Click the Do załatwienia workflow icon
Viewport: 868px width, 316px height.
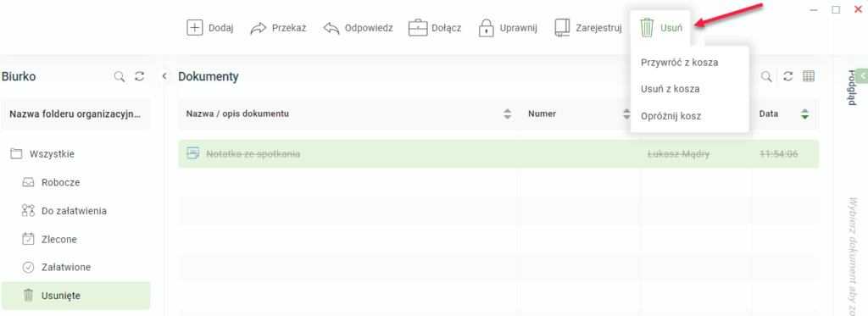(28, 210)
